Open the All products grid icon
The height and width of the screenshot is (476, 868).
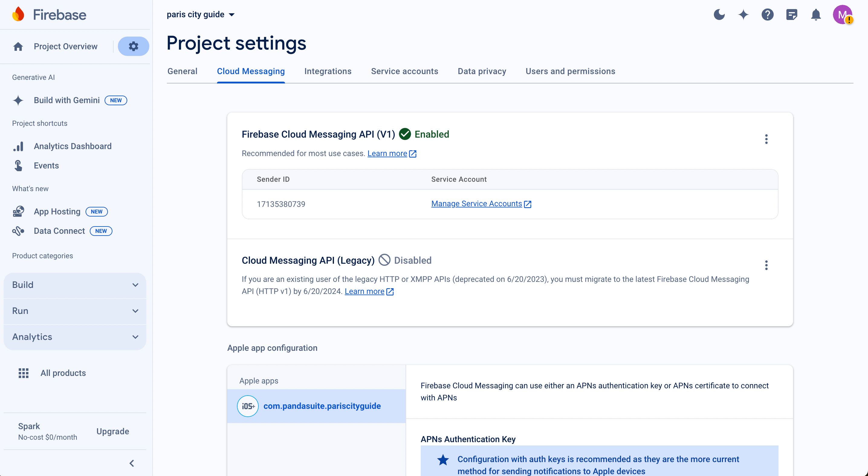point(23,373)
